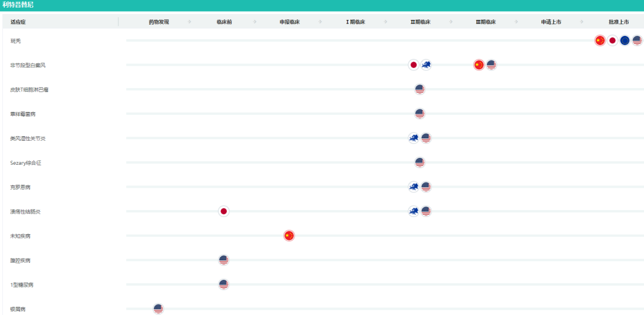The image size is (644, 315).
Task: Select the China flag in the 非节段型白癜风 row
Action: pyautogui.click(x=479, y=65)
